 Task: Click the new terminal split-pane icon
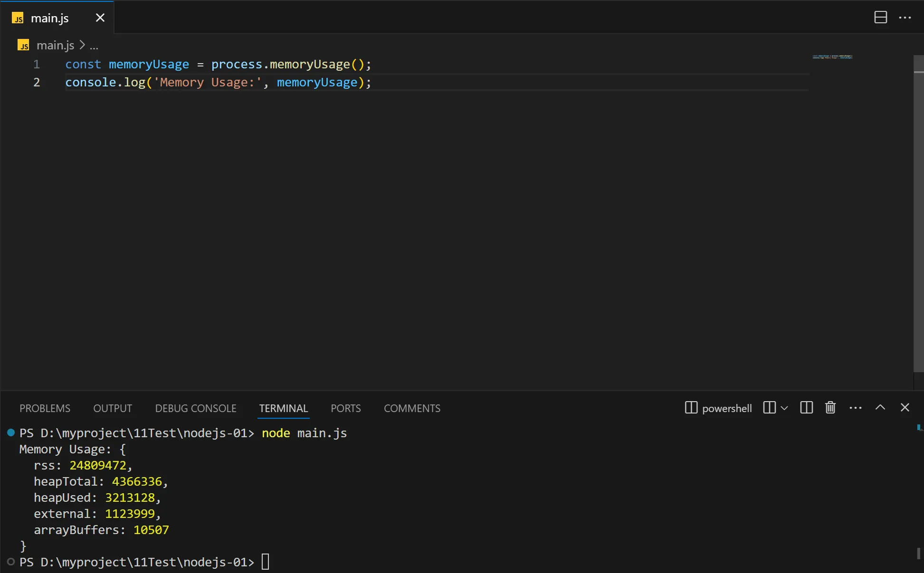pyautogui.click(x=769, y=408)
